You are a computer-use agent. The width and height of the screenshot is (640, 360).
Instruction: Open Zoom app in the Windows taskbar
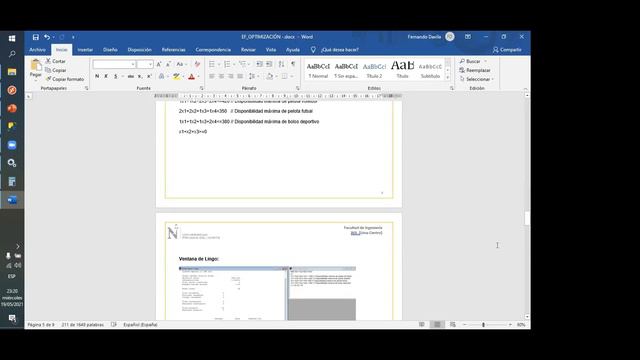click(x=12, y=145)
